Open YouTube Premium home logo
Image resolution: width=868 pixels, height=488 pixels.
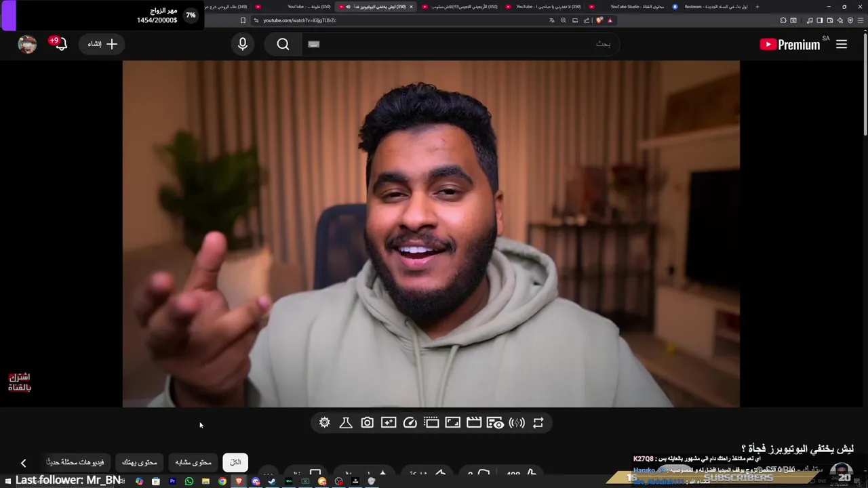click(790, 44)
